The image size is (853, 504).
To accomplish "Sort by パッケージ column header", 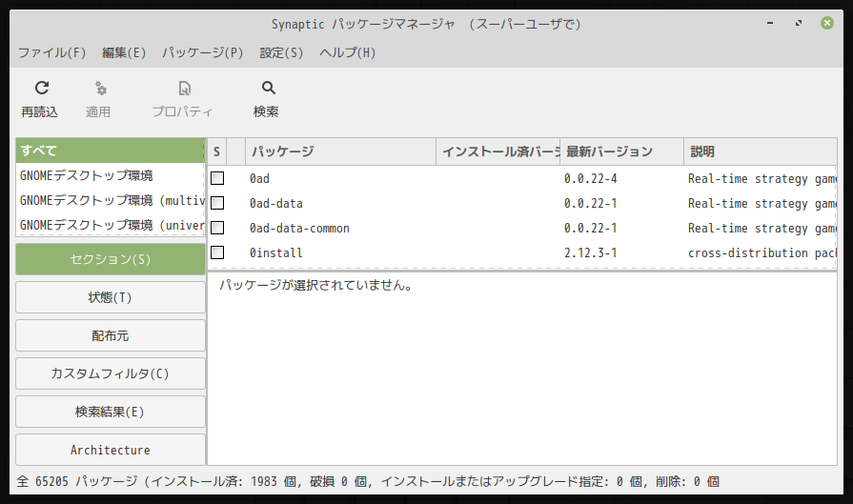I will tap(340, 151).
